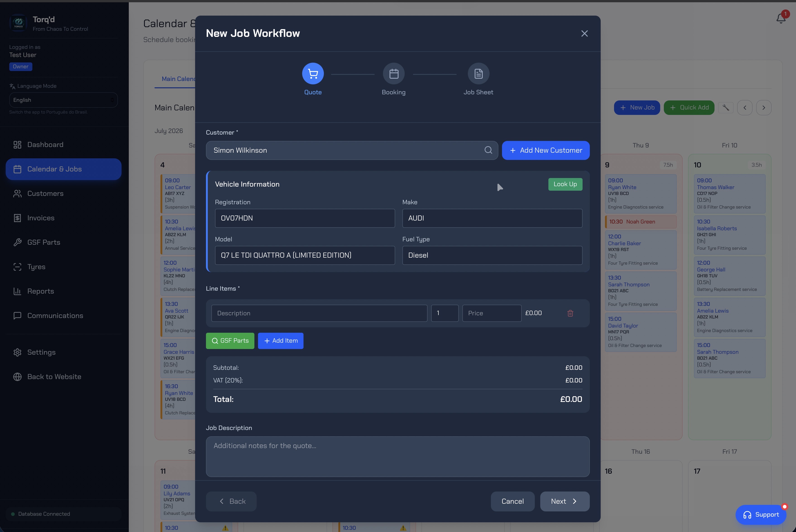Image resolution: width=796 pixels, height=532 pixels.
Task: Click the line item Description field
Action: [x=319, y=313]
